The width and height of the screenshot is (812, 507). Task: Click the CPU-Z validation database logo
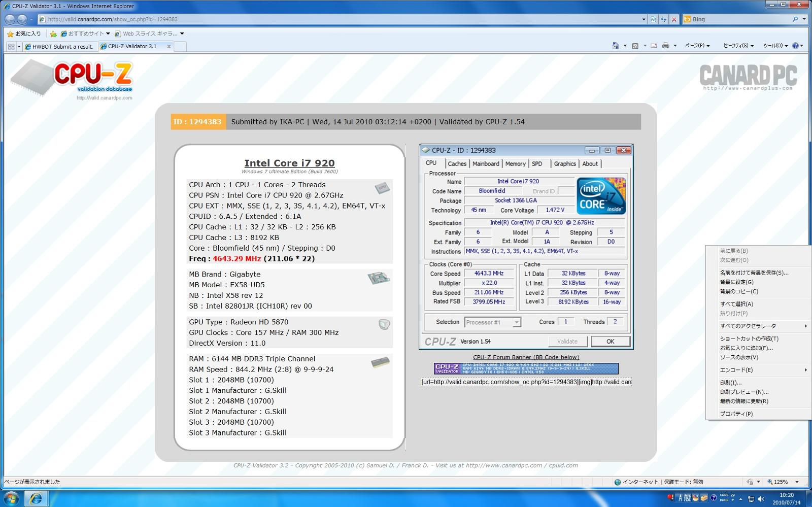72,80
